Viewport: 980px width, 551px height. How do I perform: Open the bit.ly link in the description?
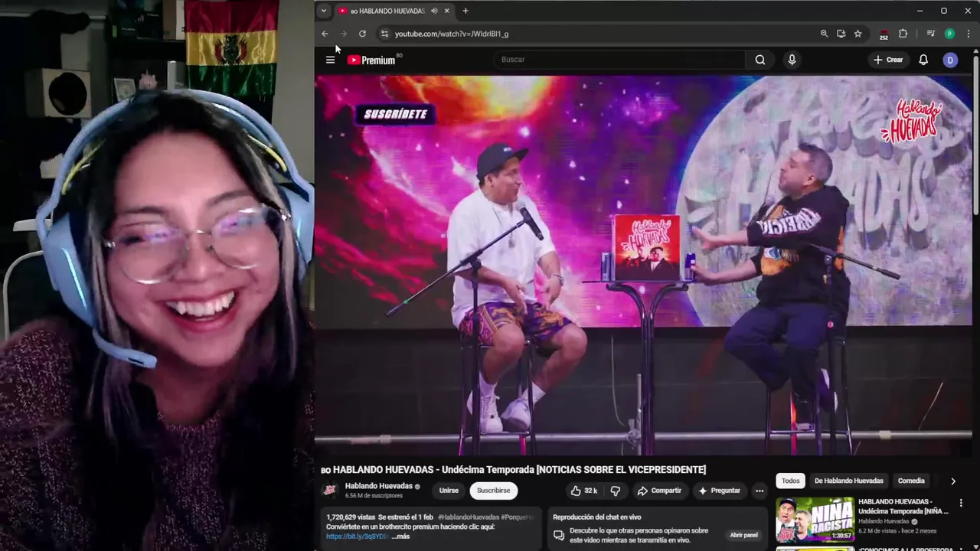click(x=357, y=536)
